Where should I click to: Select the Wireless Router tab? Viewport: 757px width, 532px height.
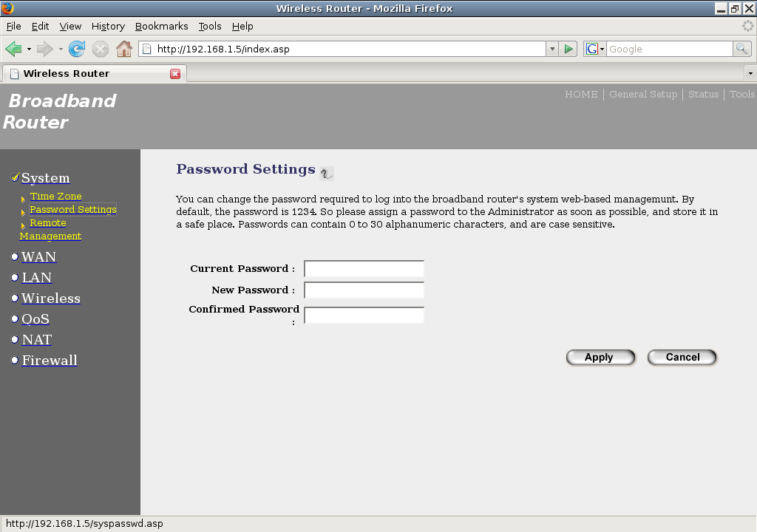click(95, 73)
